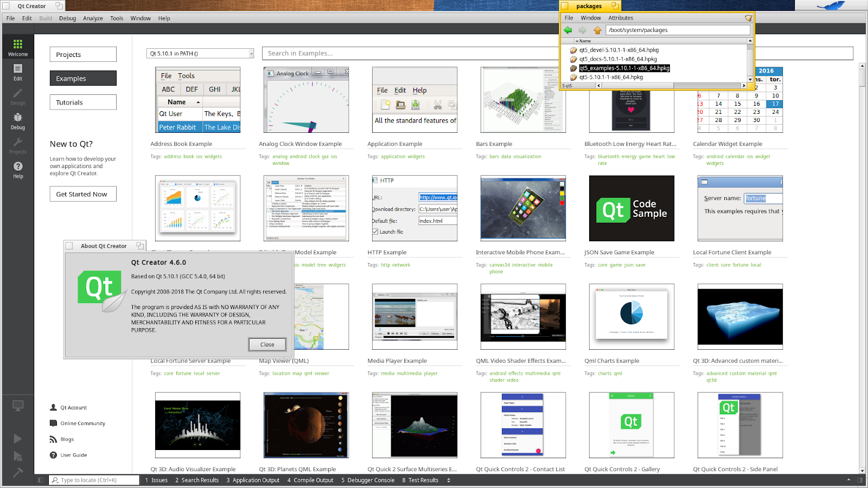The height and width of the screenshot is (488, 868).
Task: Click the Get Started Now button
Action: click(83, 194)
